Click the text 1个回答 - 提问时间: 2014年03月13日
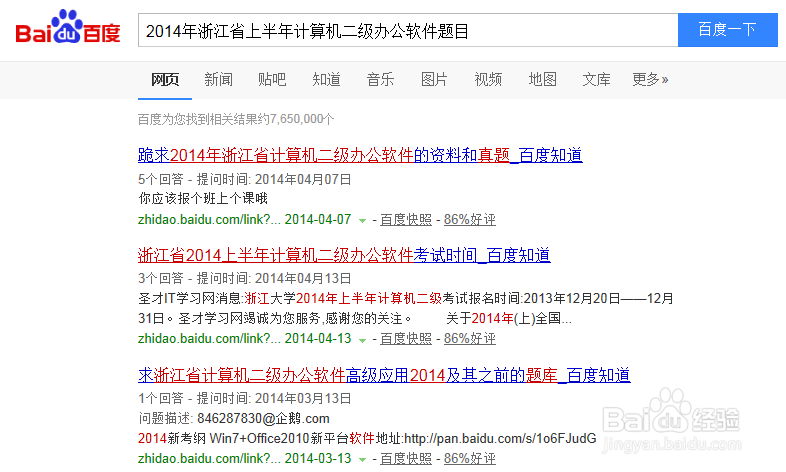This screenshot has width=786, height=472. coord(245,398)
